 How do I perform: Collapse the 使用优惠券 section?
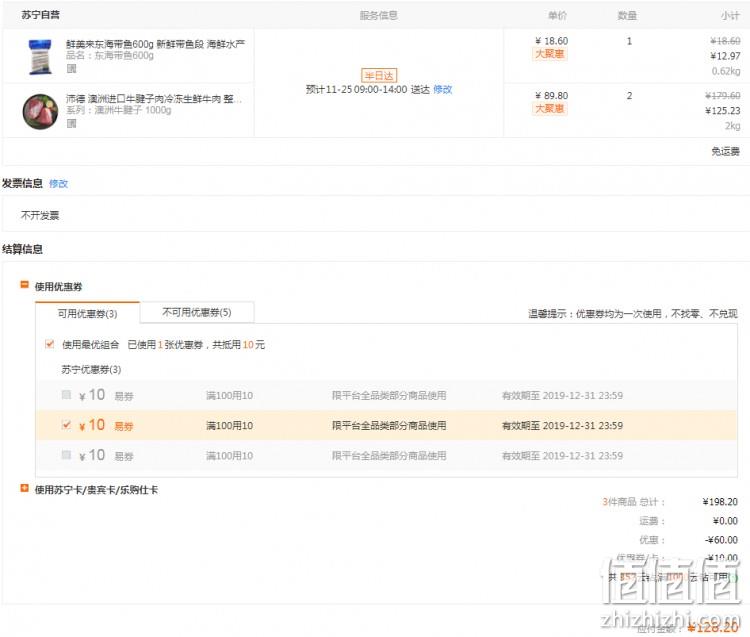[24, 285]
